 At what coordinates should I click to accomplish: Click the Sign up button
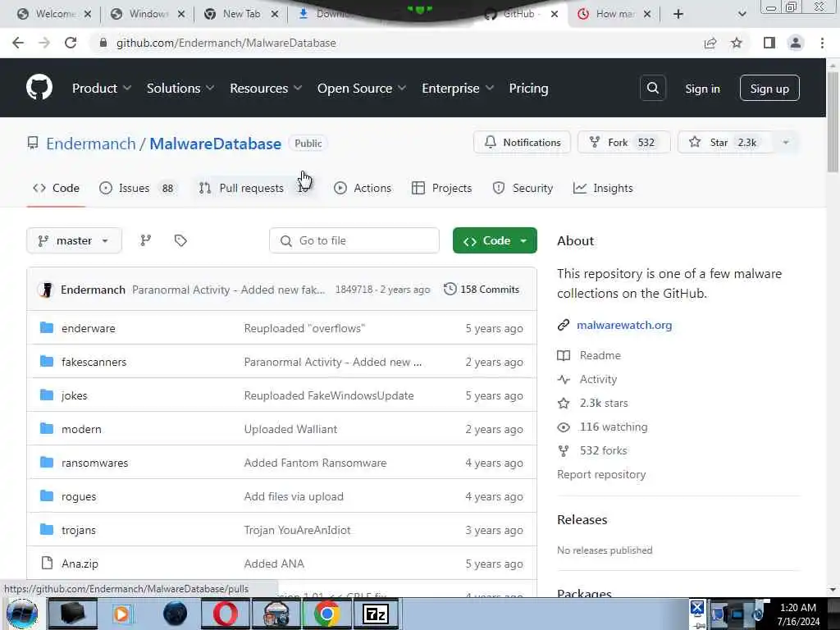[x=769, y=89]
